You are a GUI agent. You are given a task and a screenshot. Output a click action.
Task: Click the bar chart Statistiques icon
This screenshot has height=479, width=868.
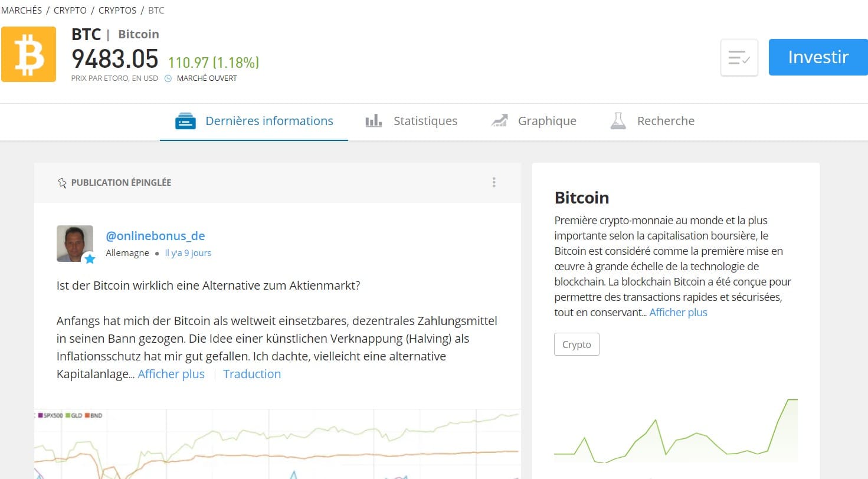(374, 122)
